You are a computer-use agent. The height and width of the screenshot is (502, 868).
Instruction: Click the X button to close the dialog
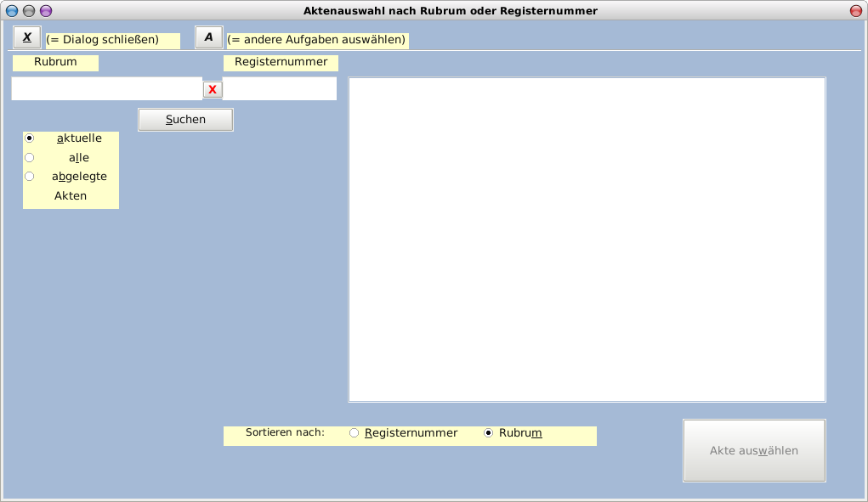[x=26, y=37]
